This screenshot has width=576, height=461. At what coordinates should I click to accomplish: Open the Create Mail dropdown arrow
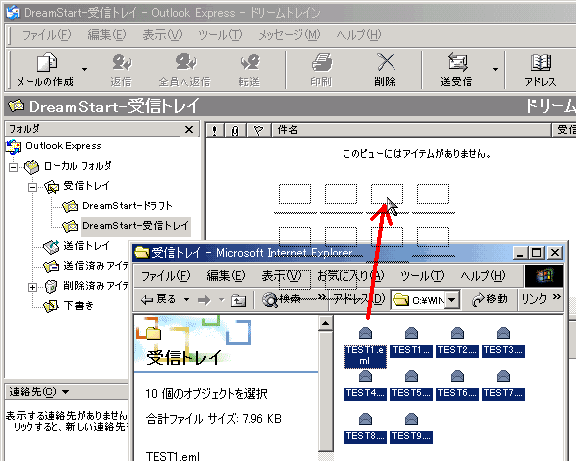point(84,69)
